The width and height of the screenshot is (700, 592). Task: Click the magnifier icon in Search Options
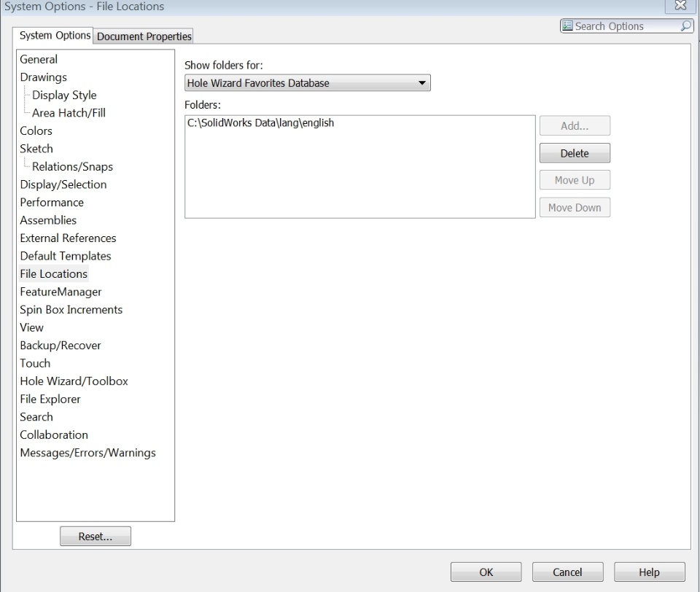(x=685, y=26)
